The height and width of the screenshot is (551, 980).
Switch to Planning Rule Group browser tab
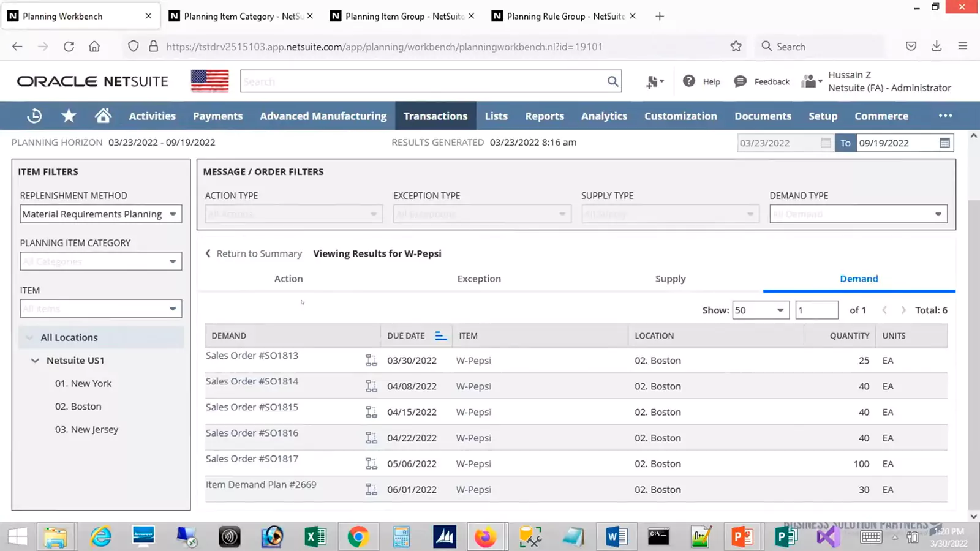click(x=565, y=17)
